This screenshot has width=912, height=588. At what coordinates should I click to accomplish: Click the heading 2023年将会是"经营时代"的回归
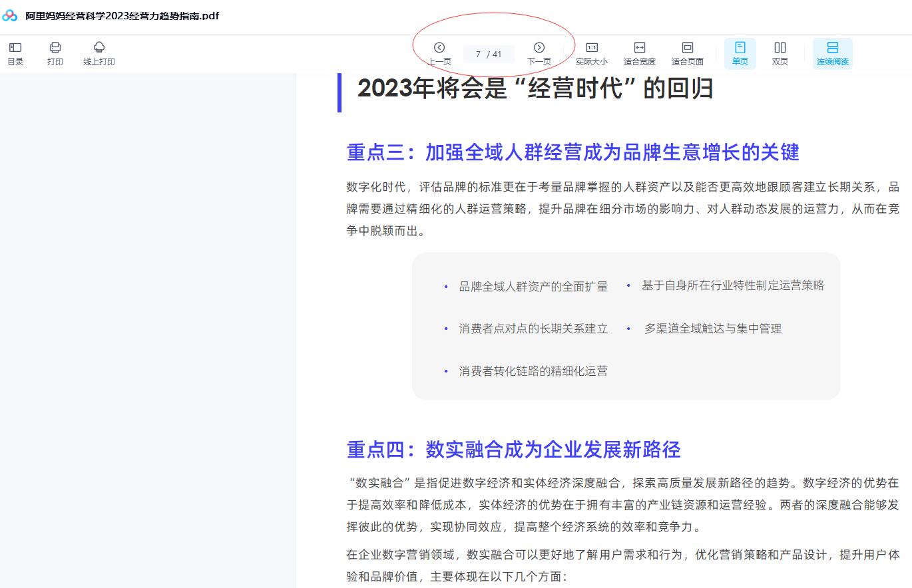point(535,88)
